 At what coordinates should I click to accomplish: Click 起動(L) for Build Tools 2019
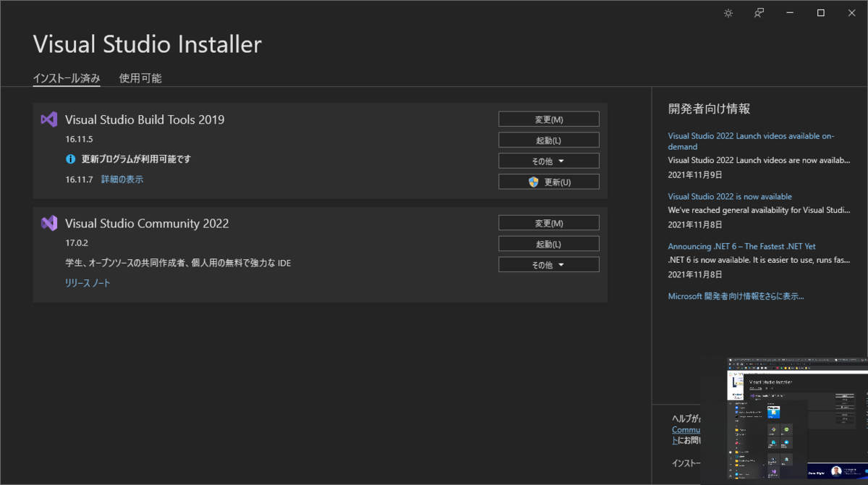point(549,140)
